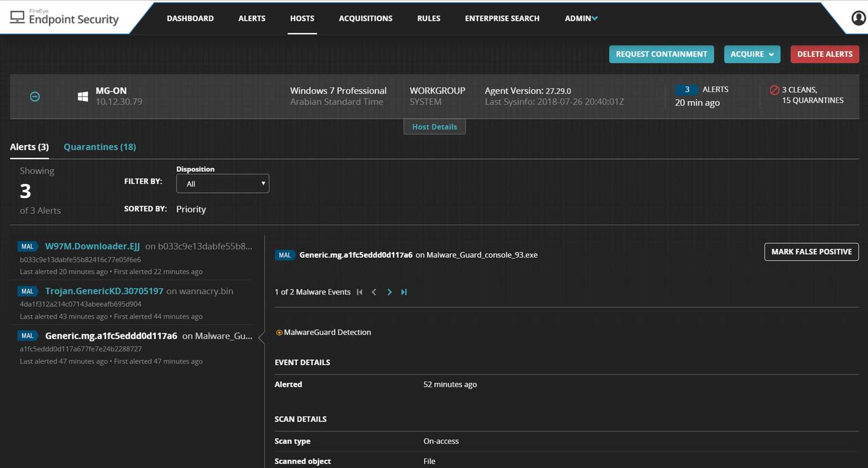Click MAL badge of Generic.mg alert in list
Image resolution: width=868 pixels, height=468 pixels.
pyautogui.click(x=28, y=336)
